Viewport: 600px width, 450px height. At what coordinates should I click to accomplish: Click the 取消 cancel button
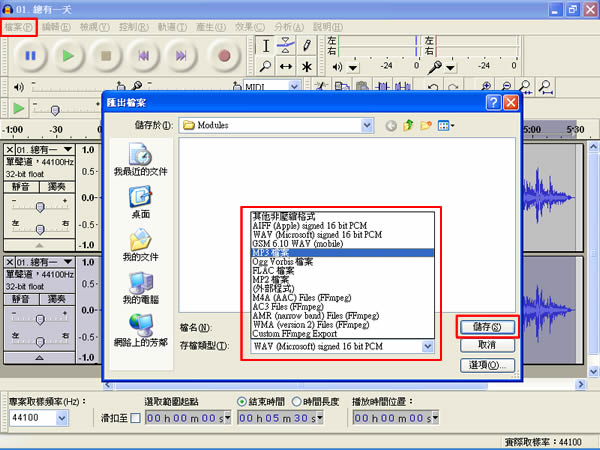click(487, 345)
